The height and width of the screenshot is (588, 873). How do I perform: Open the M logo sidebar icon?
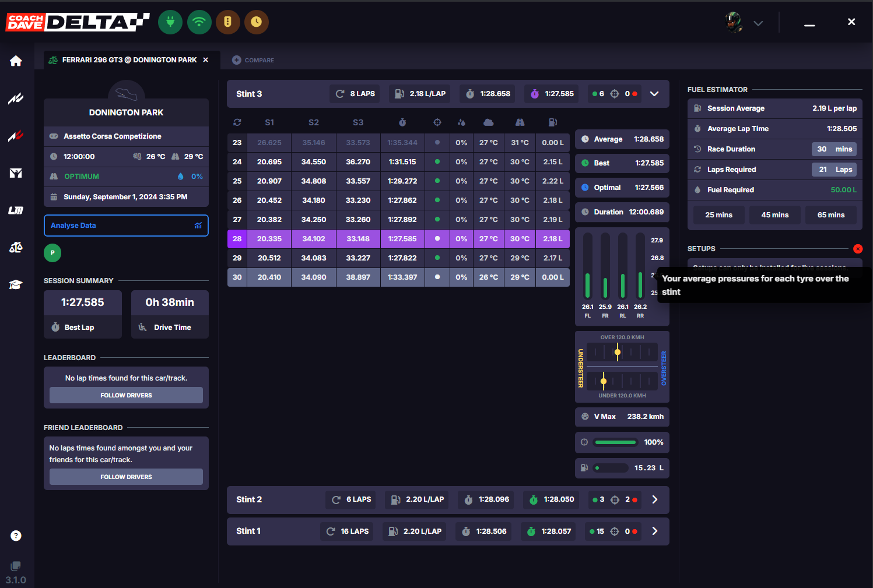pyautogui.click(x=16, y=173)
